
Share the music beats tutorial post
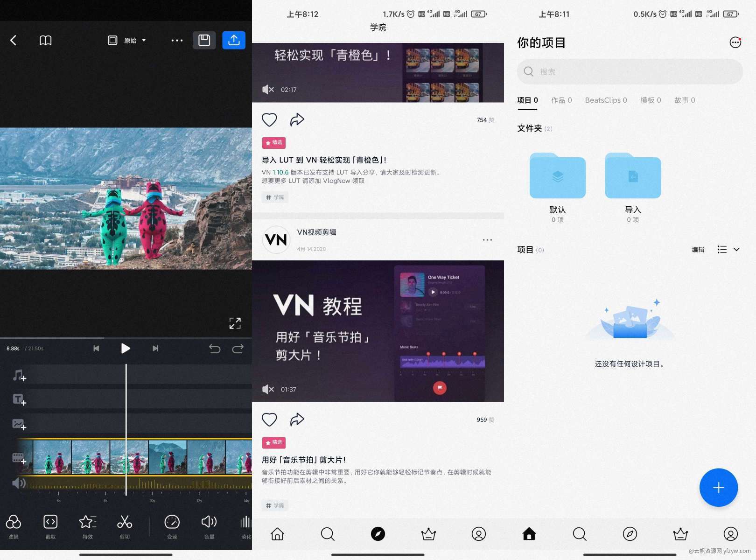(297, 420)
